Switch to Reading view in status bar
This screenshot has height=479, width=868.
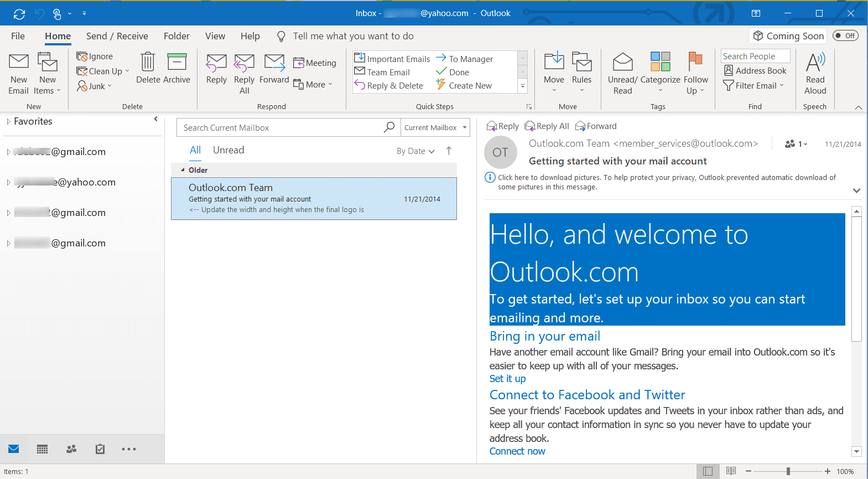(731, 471)
